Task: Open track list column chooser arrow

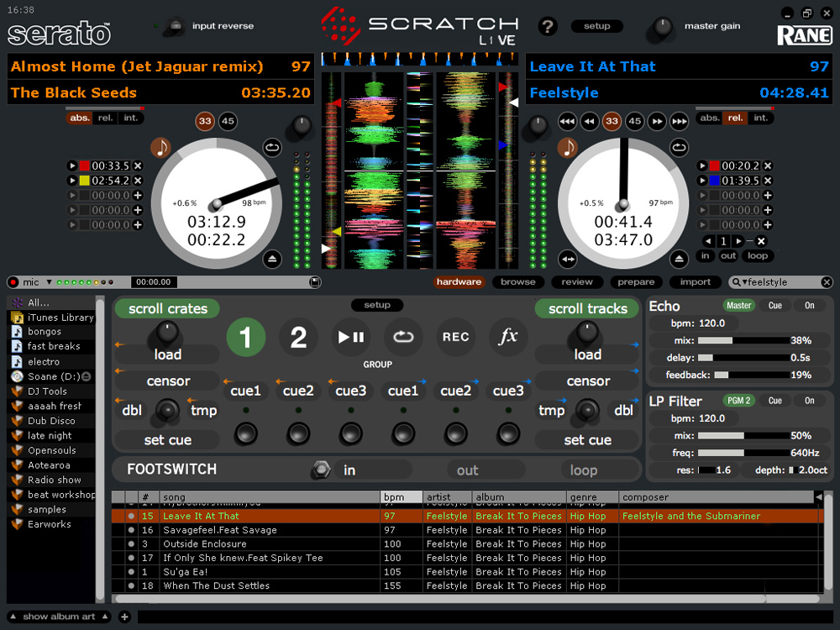Action: tap(818, 497)
